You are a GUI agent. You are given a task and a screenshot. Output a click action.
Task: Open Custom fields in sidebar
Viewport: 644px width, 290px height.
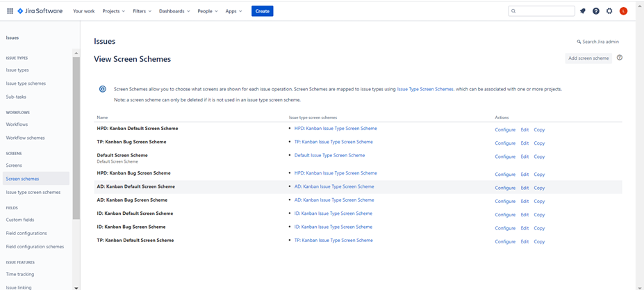(20, 220)
